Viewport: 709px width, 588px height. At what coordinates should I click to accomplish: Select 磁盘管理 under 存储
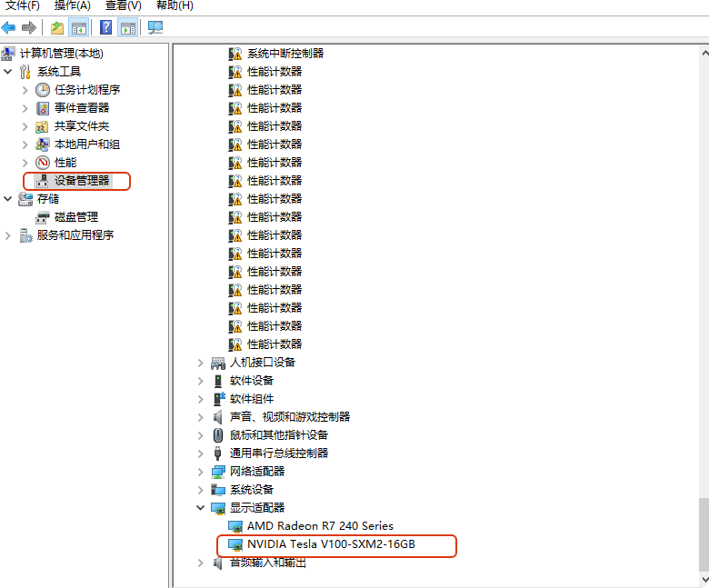point(75,217)
